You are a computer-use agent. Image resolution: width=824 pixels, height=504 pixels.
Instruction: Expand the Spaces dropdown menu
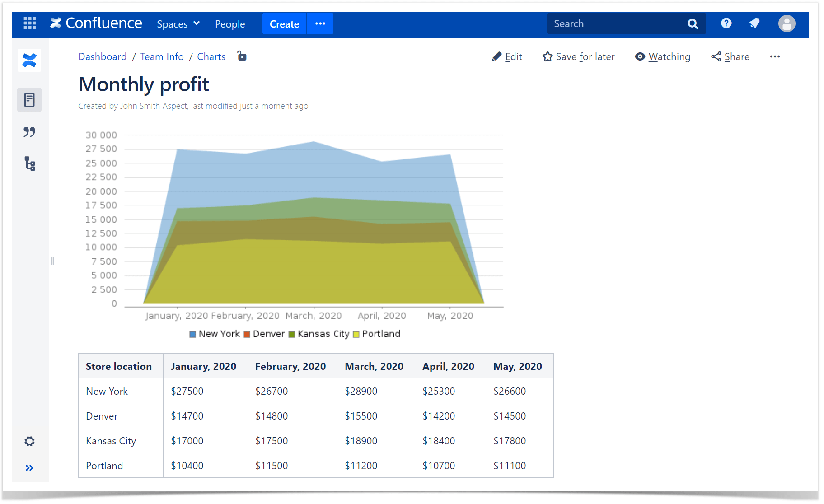[x=178, y=24]
